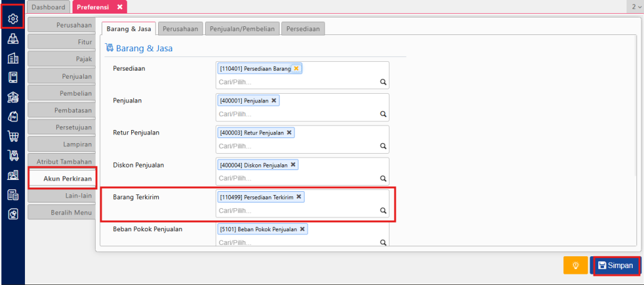Expand the tab list dropdown at top-right
This screenshot has width=644, height=285.
(x=636, y=7)
